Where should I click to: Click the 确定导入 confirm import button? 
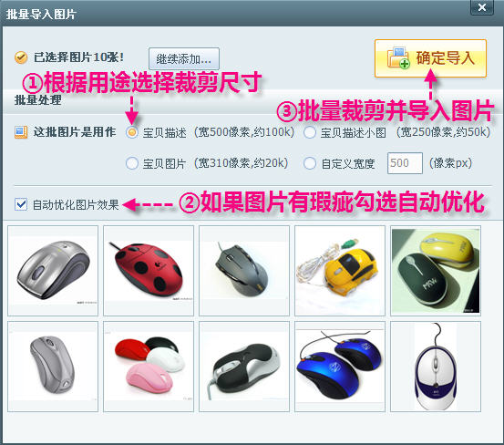click(x=430, y=58)
